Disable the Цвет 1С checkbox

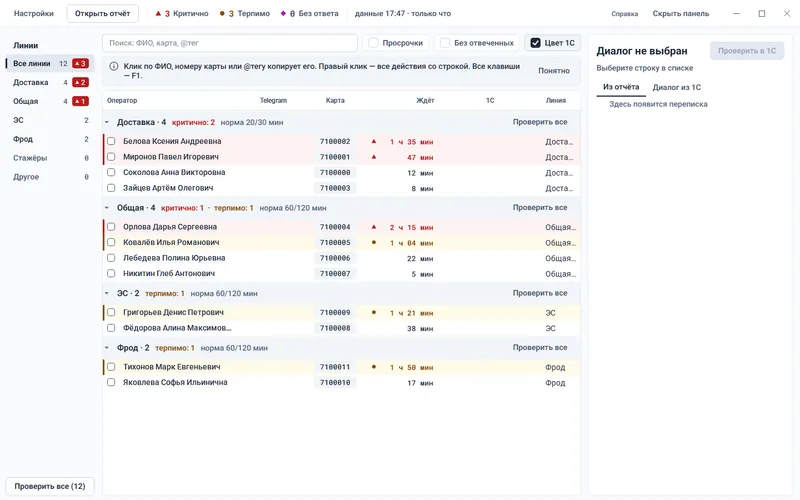(x=535, y=43)
